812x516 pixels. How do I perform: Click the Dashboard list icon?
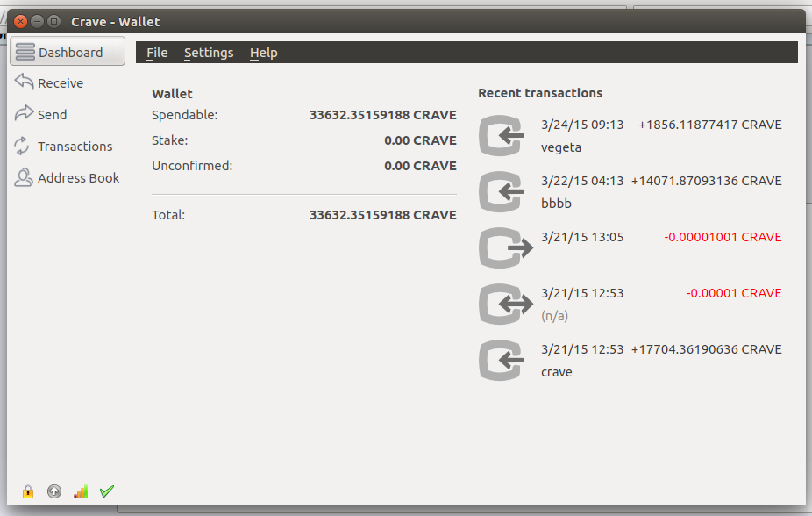[x=25, y=52]
